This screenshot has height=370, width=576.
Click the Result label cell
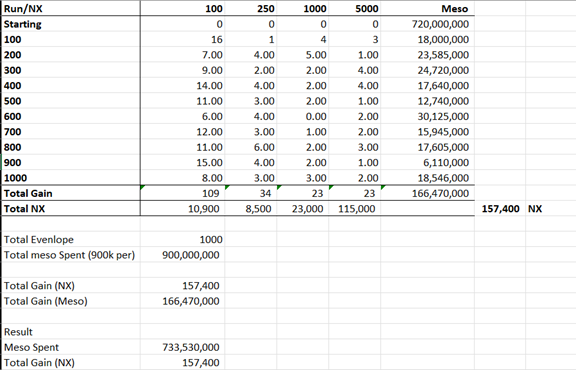(x=71, y=332)
